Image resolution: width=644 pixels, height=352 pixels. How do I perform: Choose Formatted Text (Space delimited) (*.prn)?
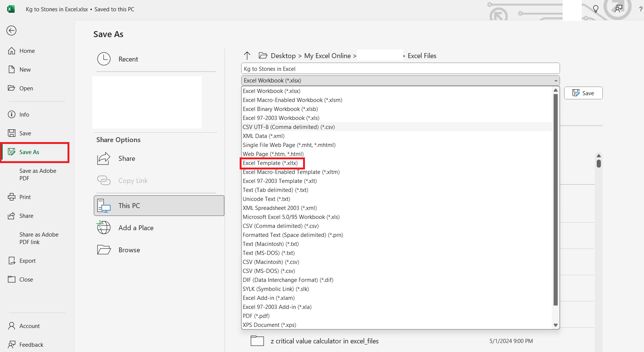coord(397,235)
